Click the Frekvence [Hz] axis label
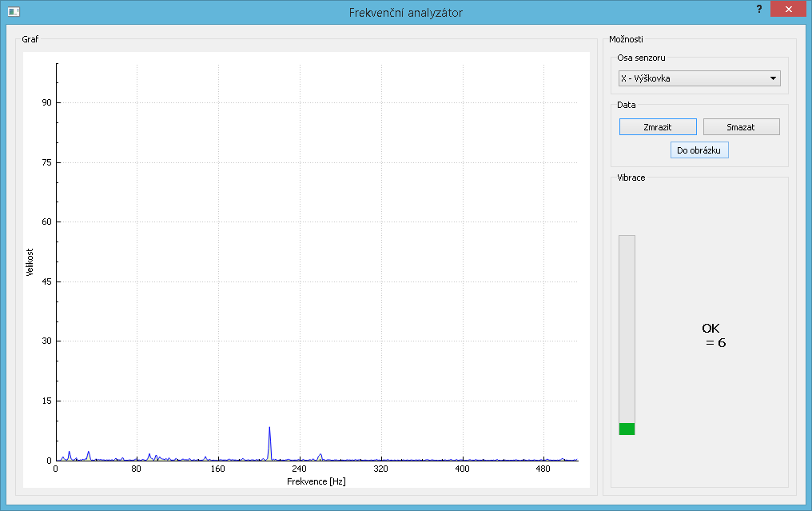 [316, 481]
